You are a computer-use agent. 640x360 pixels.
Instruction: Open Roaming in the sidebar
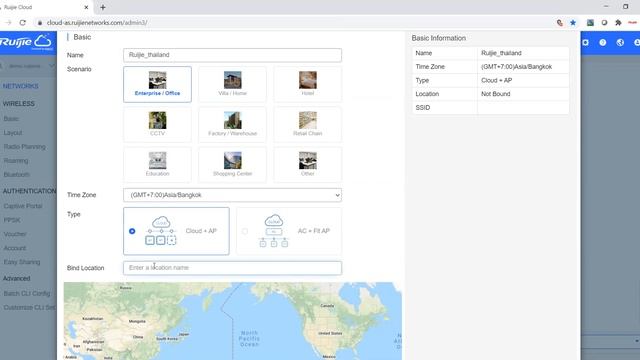[16, 160]
